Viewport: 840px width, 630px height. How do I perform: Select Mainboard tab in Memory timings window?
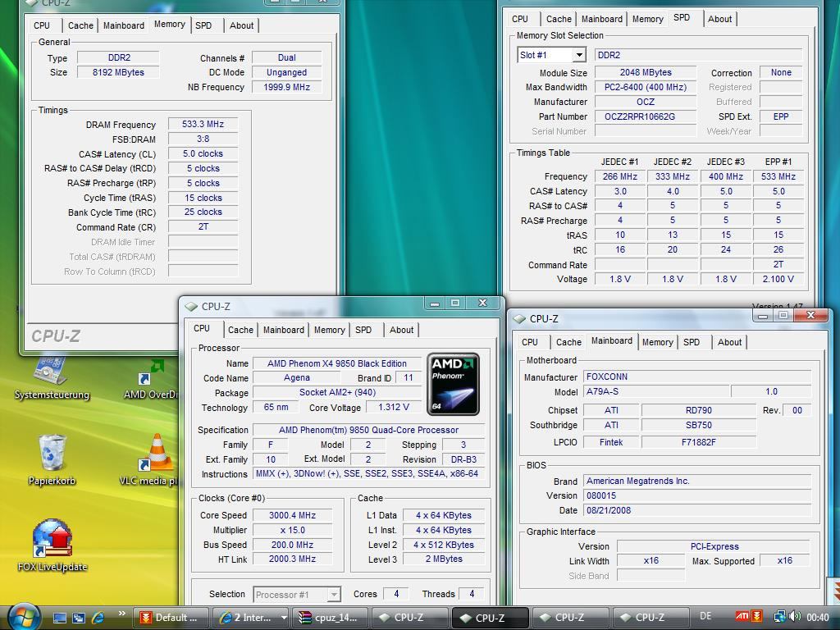[124, 25]
